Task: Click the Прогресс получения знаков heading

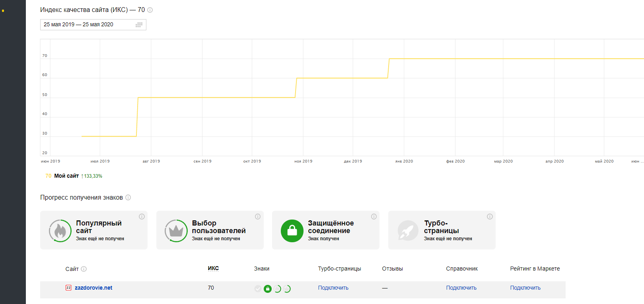Action: 82,198
